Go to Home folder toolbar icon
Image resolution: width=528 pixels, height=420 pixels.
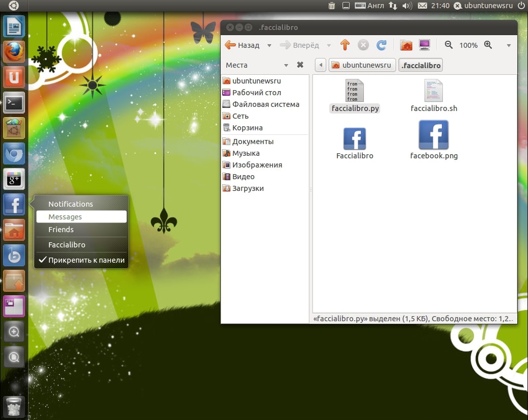tap(406, 45)
